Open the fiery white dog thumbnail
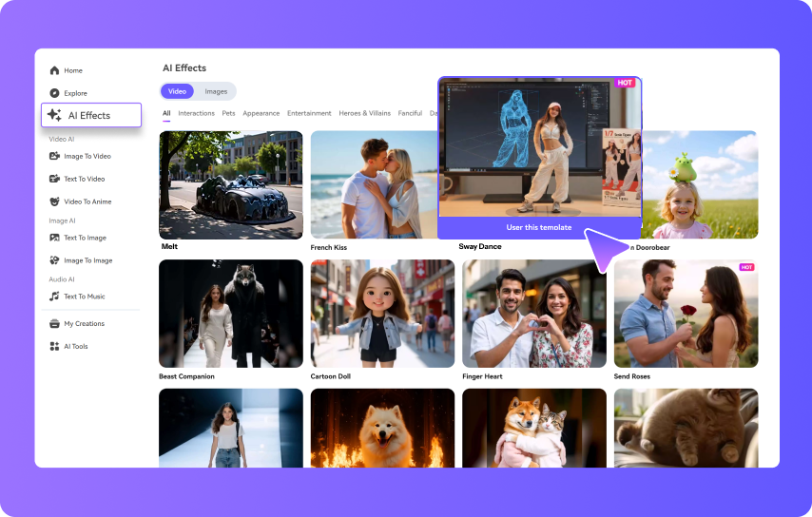The width and height of the screenshot is (812, 517). click(382, 428)
